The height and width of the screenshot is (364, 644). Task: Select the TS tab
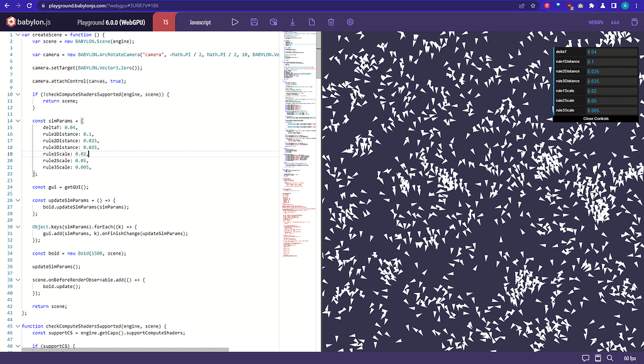[x=164, y=21]
